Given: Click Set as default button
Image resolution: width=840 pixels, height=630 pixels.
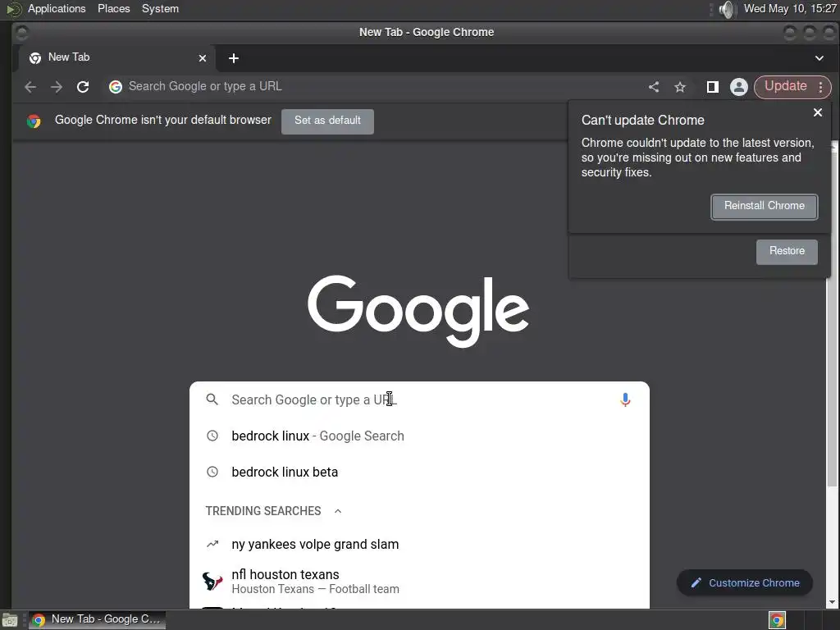Looking at the screenshot, I should click(x=327, y=121).
